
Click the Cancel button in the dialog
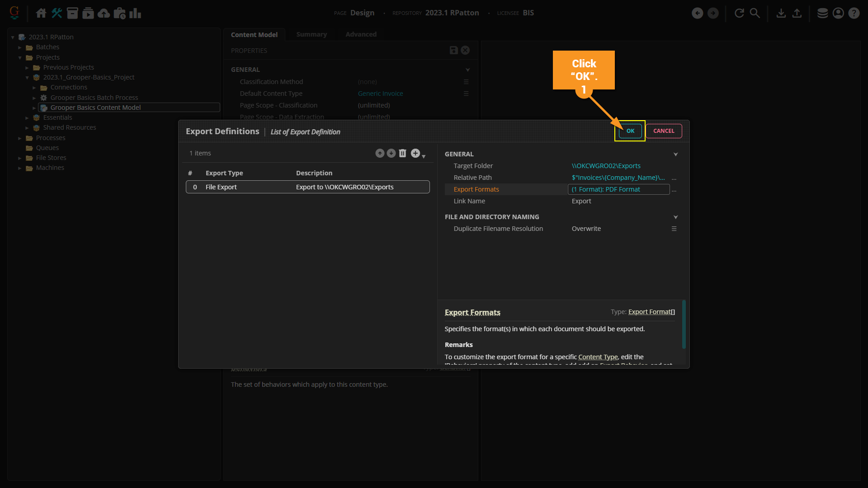point(663,131)
